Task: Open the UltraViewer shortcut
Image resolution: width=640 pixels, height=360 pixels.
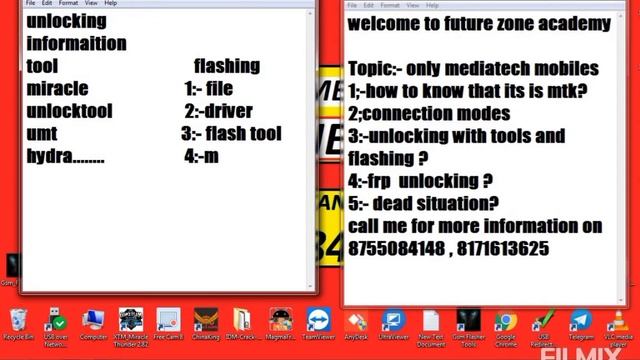Action: 393,324
